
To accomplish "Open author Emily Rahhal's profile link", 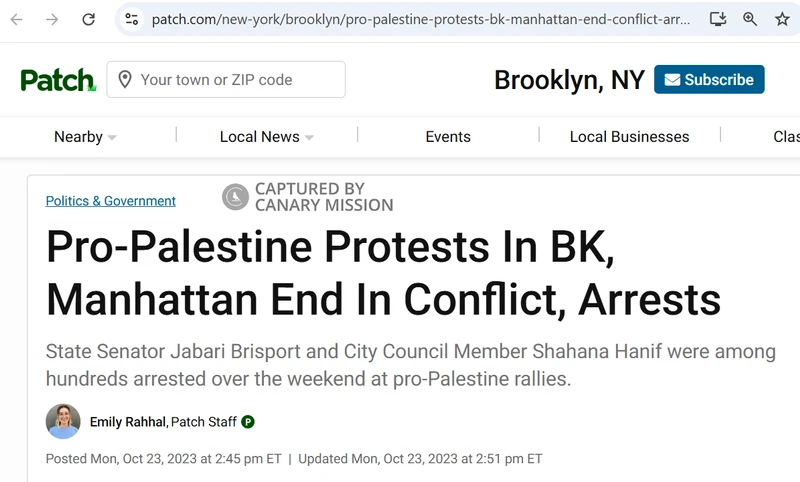I will pyautogui.click(x=128, y=422).
